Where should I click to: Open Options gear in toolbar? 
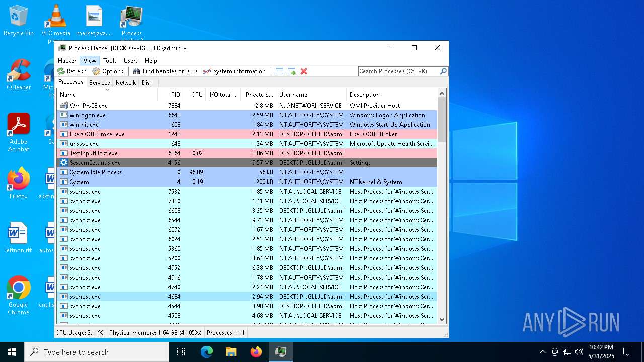pyautogui.click(x=96, y=71)
